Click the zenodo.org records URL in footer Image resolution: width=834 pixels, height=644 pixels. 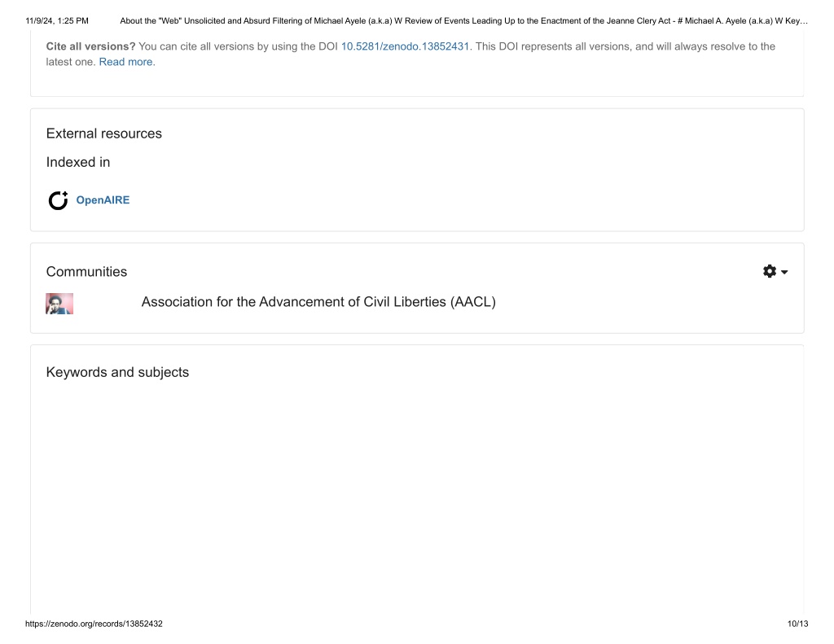pyautogui.click(x=94, y=624)
